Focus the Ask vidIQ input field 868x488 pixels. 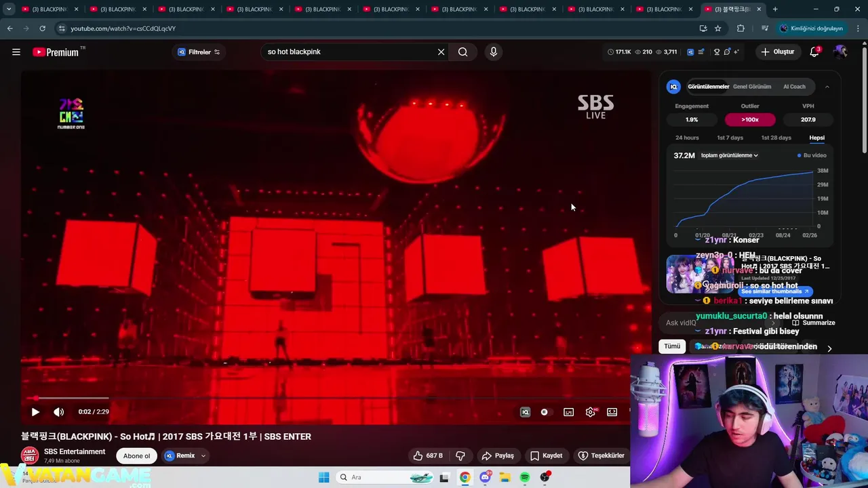pyautogui.click(x=719, y=323)
